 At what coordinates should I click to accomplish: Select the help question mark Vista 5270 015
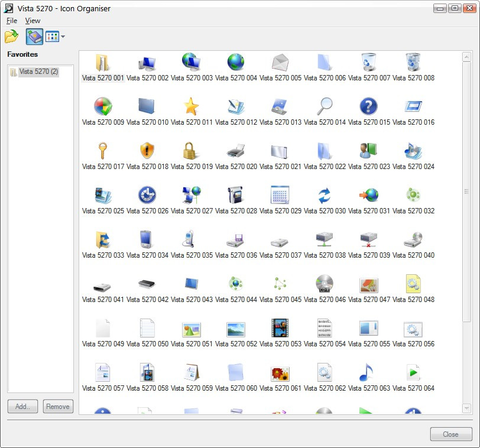tap(369, 106)
